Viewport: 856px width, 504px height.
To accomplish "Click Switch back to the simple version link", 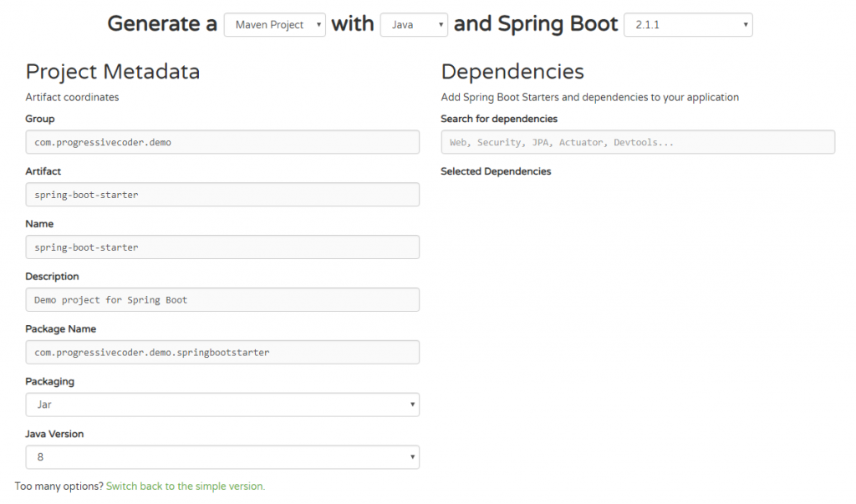I will 186,486.
